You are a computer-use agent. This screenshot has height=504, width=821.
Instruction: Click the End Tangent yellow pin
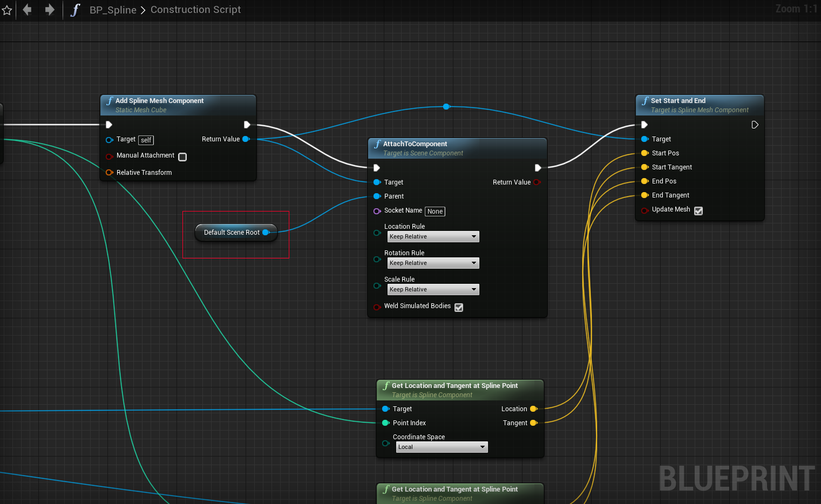point(644,195)
